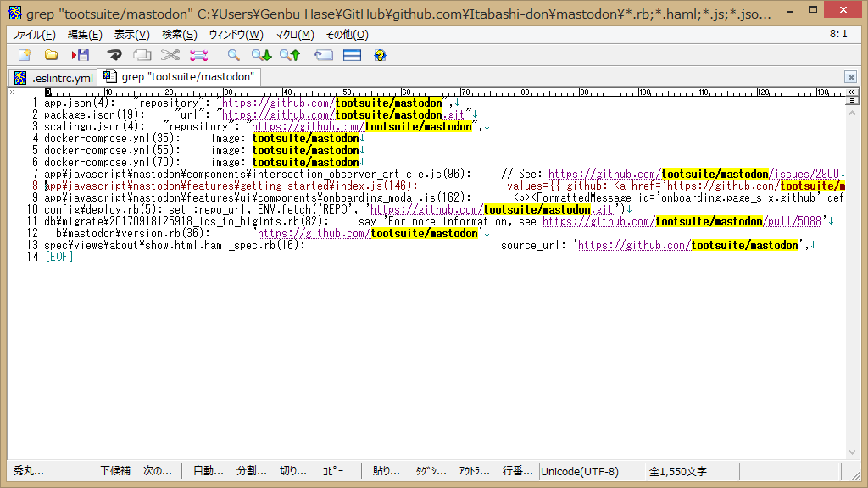Split the window using the split icon

click(352, 55)
